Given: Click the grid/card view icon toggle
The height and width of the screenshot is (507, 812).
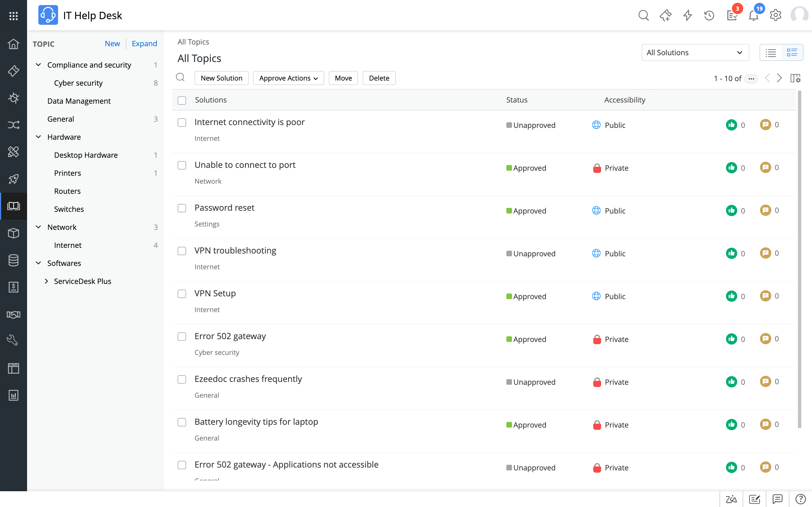Looking at the screenshot, I should click(x=793, y=53).
